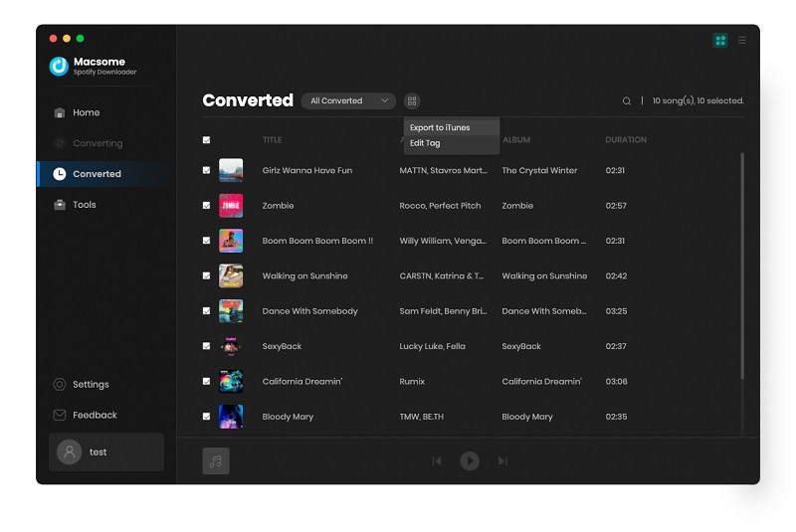
Task: Click Girlz Wanna Have Fun album cover
Action: pos(231,170)
